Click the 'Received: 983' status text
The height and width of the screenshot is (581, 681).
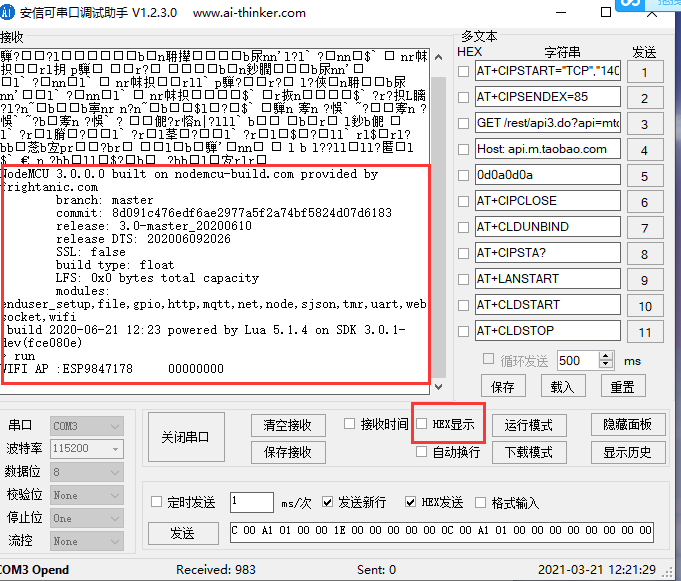click(216, 570)
